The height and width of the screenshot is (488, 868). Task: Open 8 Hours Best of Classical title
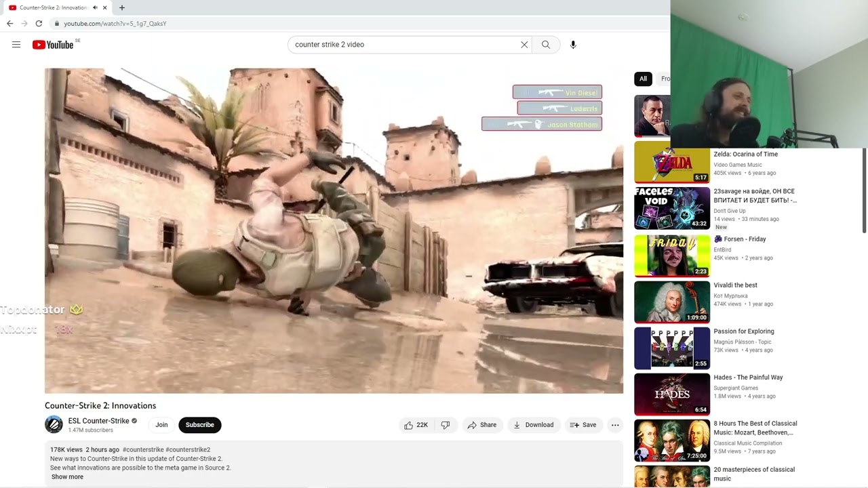click(755, 428)
